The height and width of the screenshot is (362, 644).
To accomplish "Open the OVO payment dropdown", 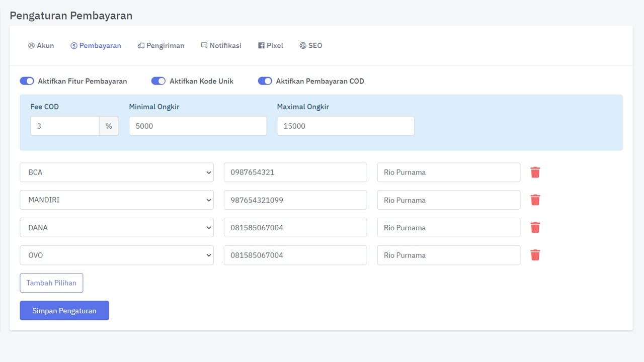I will pos(117,255).
